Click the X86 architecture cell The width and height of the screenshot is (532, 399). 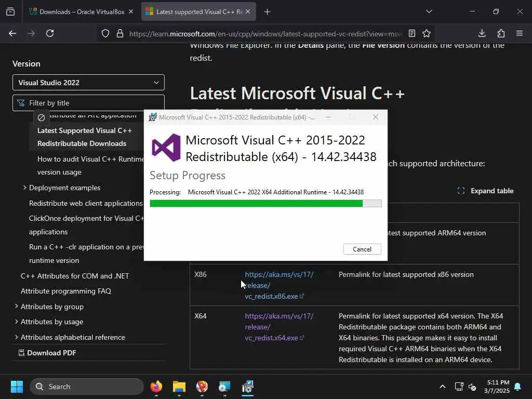(201, 274)
